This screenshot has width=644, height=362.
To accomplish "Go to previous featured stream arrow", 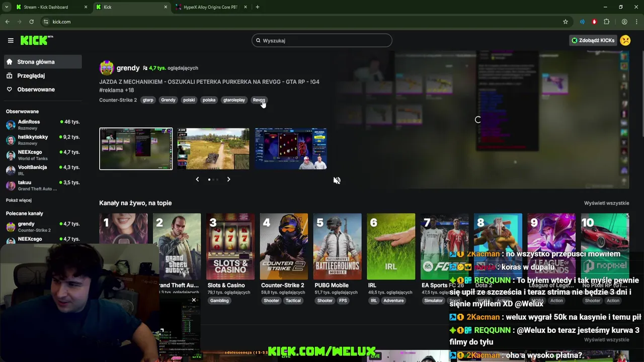I will pos(197,179).
